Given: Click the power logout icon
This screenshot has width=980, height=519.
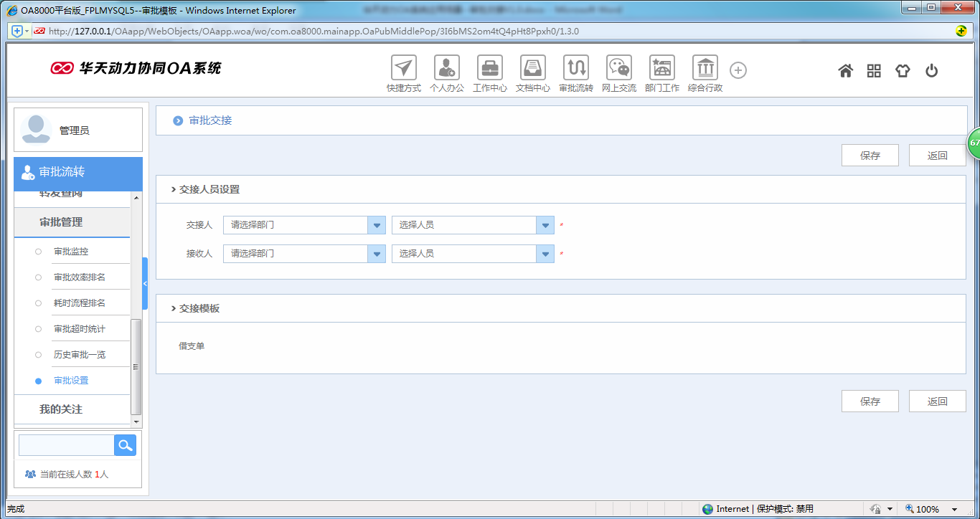Looking at the screenshot, I should tap(931, 70).
